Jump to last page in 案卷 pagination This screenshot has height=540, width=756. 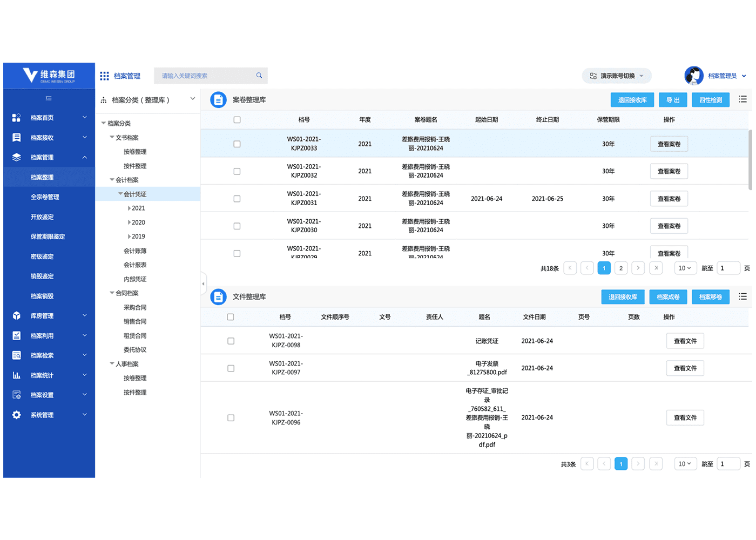(x=656, y=268)
